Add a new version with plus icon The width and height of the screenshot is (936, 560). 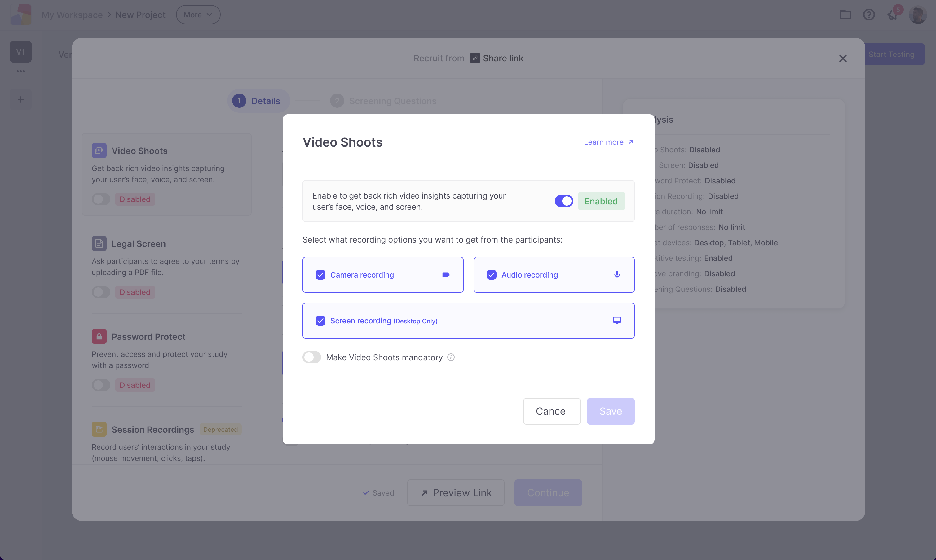[21, 100]
